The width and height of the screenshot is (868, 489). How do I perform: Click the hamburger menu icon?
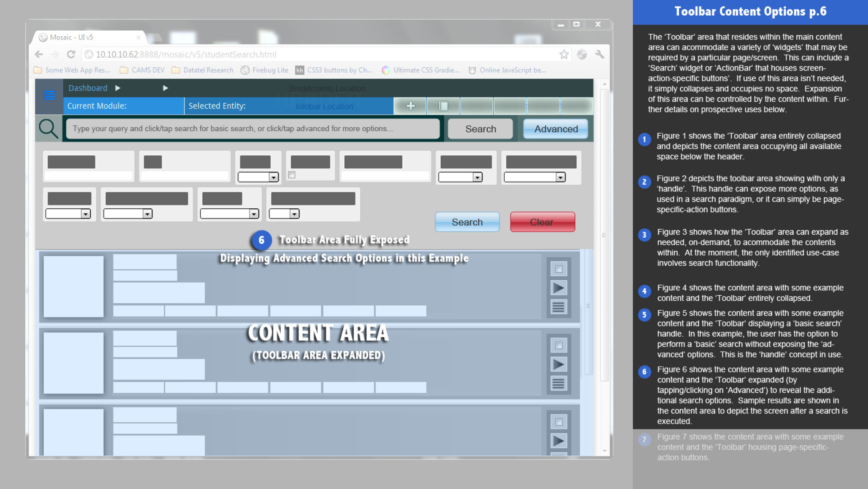coord(49,95)
